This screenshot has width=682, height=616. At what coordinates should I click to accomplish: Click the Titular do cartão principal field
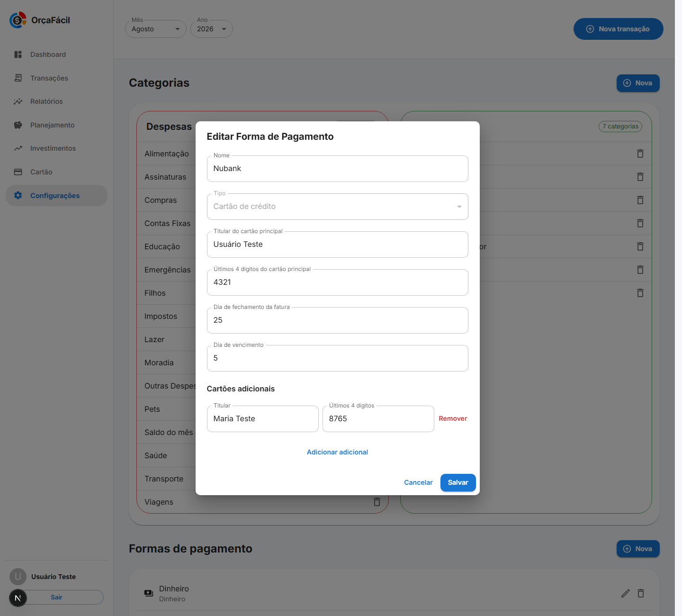[337, 245]
